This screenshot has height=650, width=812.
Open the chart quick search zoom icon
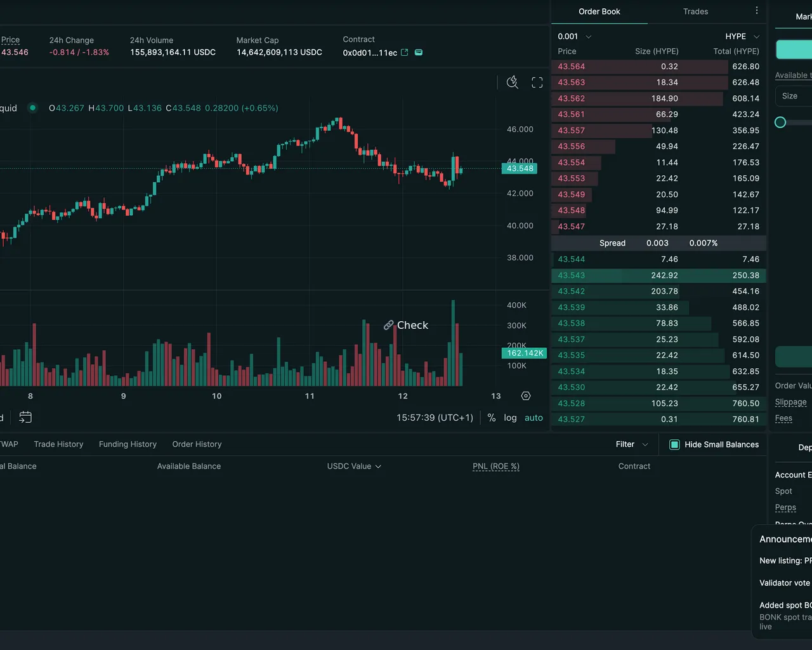coord(513,82)
